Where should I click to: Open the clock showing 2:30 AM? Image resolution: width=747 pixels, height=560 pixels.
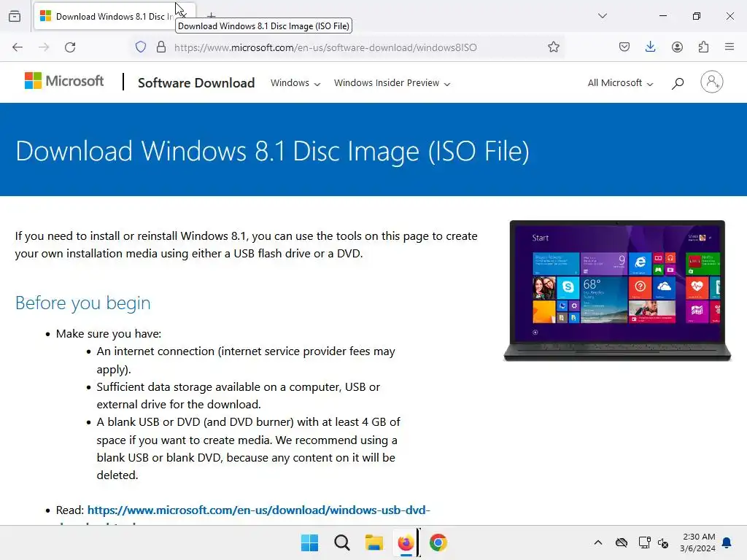coord(698,542)
